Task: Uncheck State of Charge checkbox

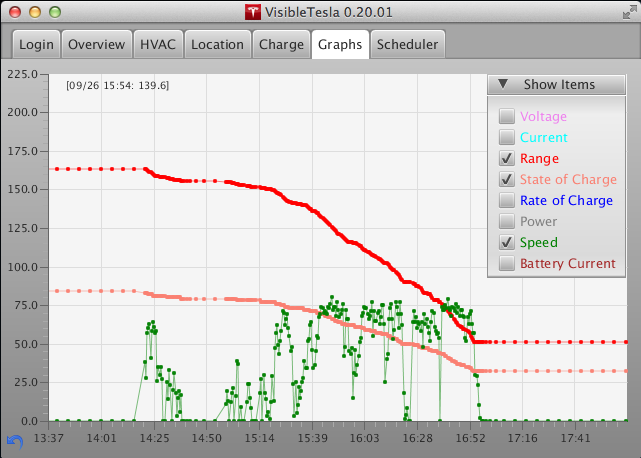Action: coord(507,179)
